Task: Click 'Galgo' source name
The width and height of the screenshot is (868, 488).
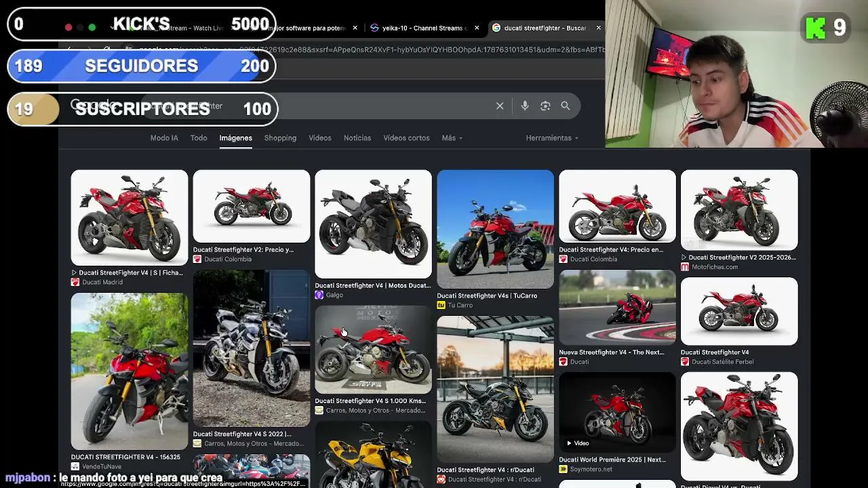Action: [334, 295]
